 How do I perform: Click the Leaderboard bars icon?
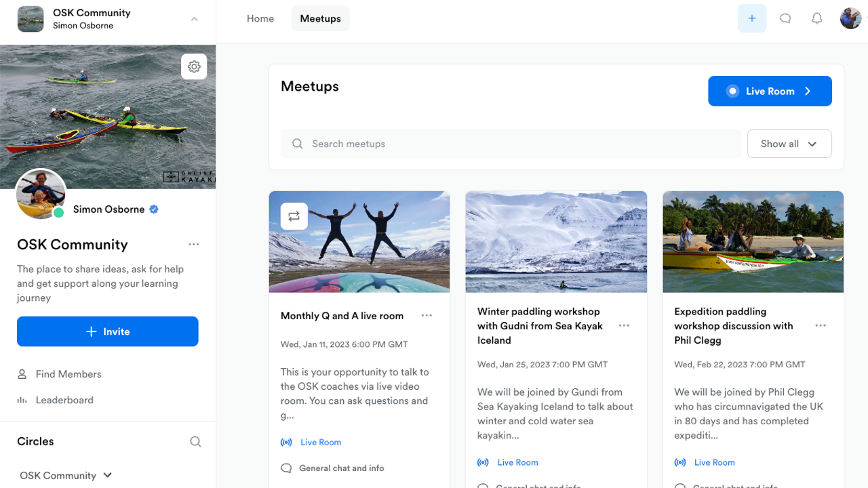22,400
